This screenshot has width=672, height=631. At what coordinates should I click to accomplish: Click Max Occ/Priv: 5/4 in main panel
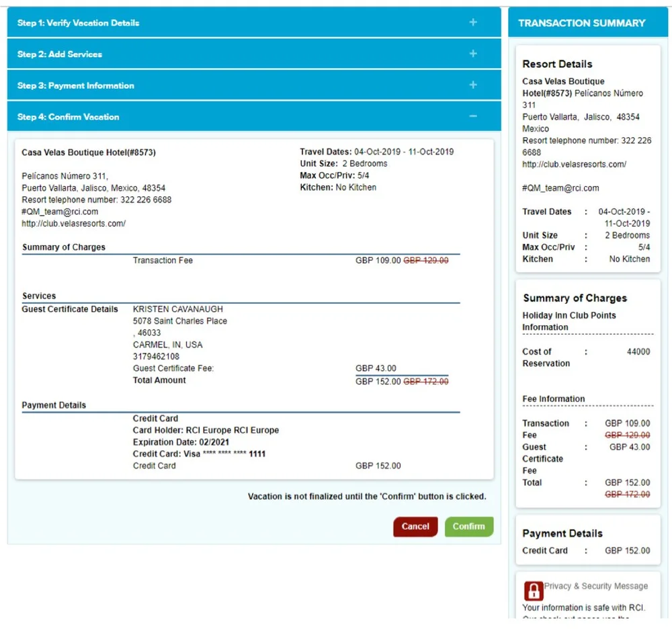click(x=335, y=175)
